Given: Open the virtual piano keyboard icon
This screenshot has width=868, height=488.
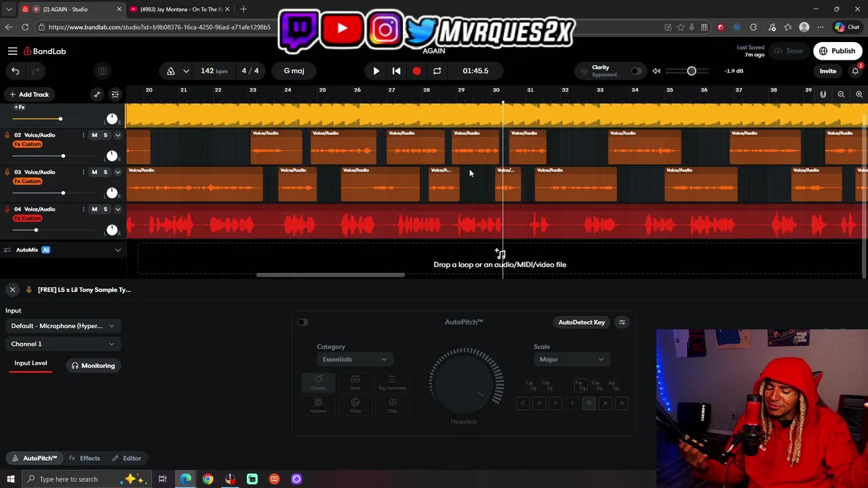Looking at the screenshot, I should [102, 70].
